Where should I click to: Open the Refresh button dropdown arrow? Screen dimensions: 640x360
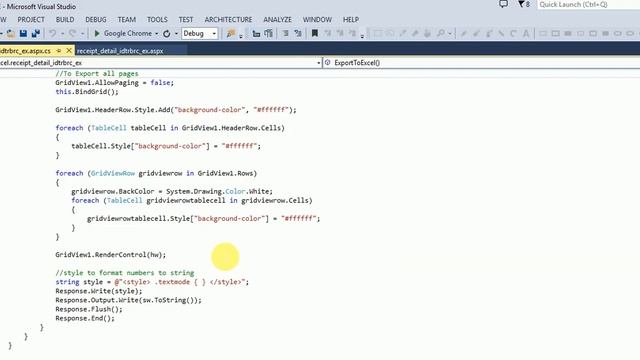click(176, 34)
